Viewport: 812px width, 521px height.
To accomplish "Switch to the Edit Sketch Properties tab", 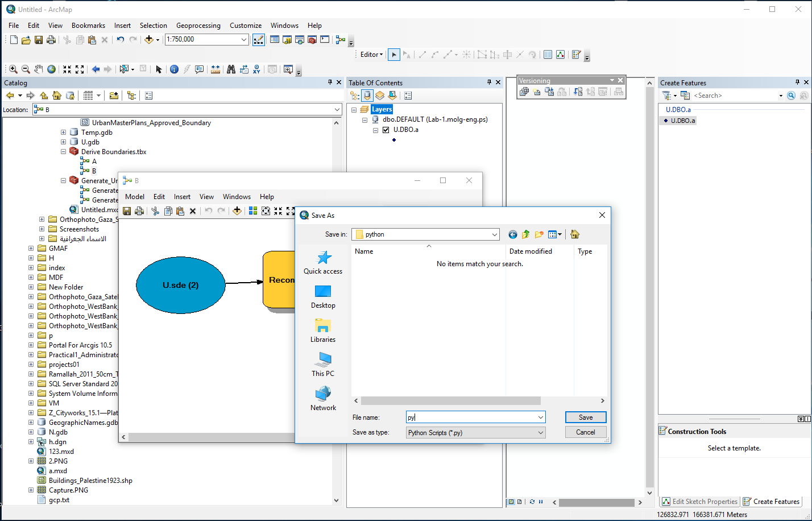I will point(699,502).
